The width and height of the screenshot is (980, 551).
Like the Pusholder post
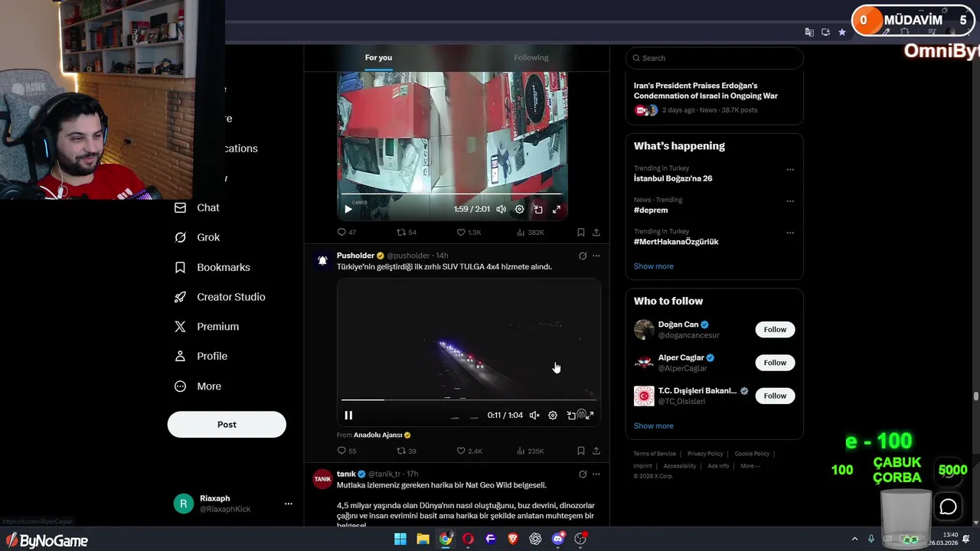pos(469,451)
